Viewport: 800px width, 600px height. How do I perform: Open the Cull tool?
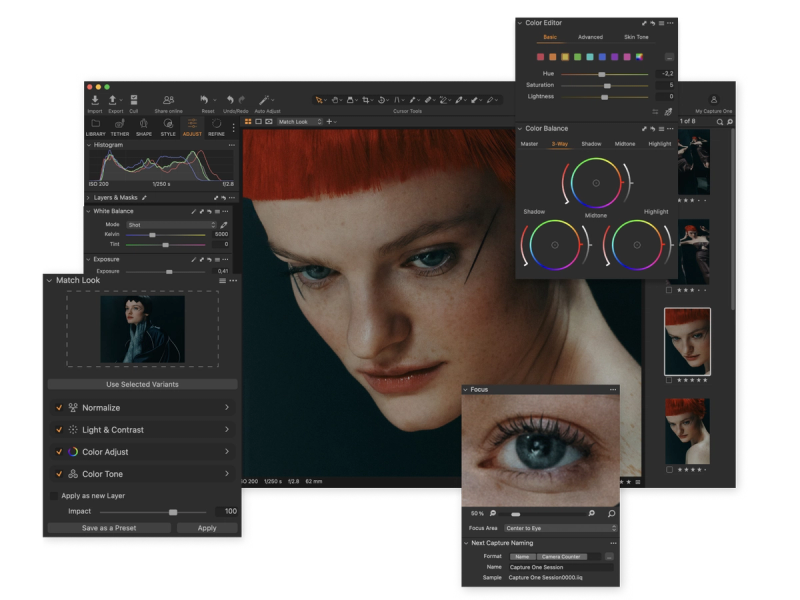(134, 100)
